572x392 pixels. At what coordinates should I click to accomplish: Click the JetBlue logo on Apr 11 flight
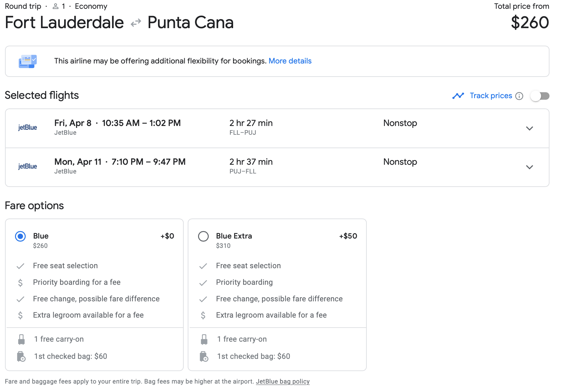click(x=28, y=166)
